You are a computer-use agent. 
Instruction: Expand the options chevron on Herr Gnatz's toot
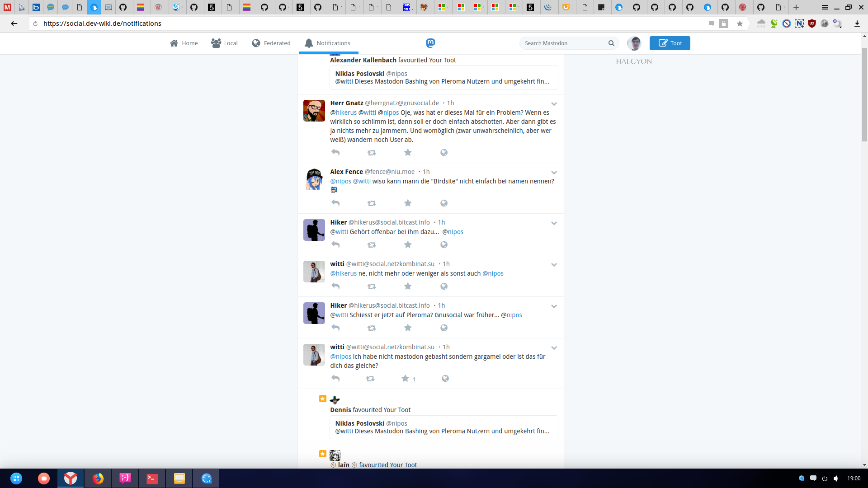(554, 104)
